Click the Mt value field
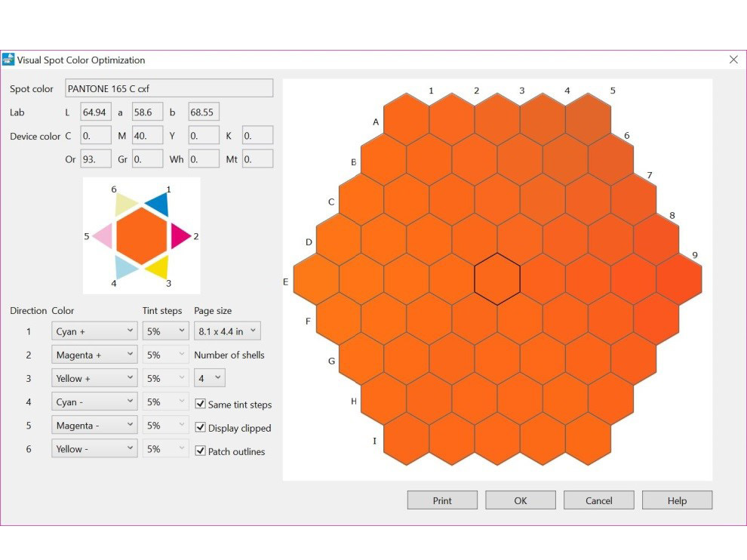The height and width of the screenshot is (560, 747). [258, 158]
